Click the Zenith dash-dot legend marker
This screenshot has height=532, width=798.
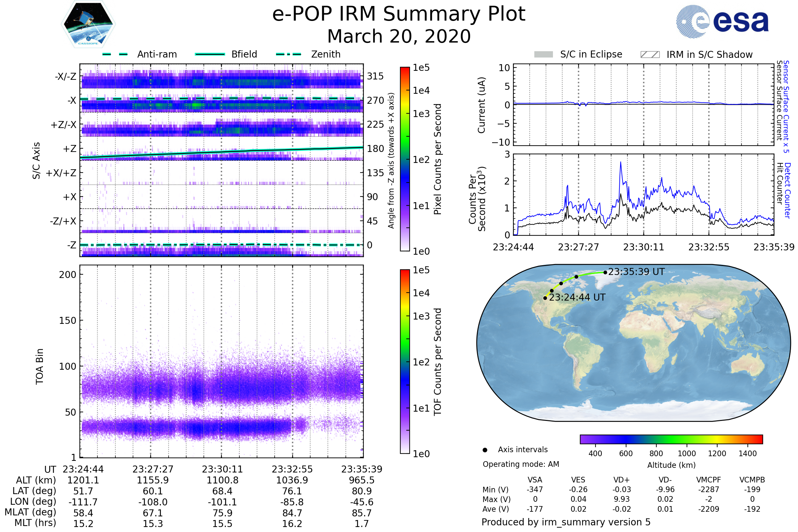point(289,54)
